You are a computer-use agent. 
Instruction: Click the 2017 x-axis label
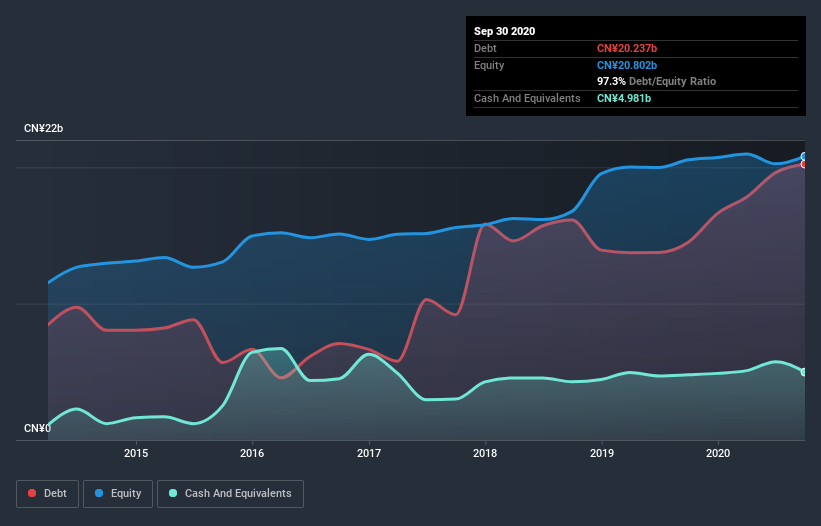(x=369, y=453)
